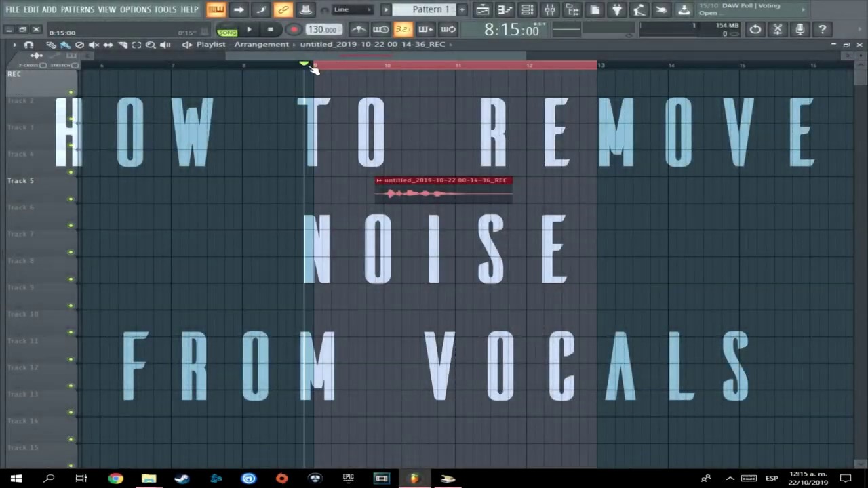Screen dimensions: 868x488
Task: Open the tempo tapper icon
Action: click(639, 9)
